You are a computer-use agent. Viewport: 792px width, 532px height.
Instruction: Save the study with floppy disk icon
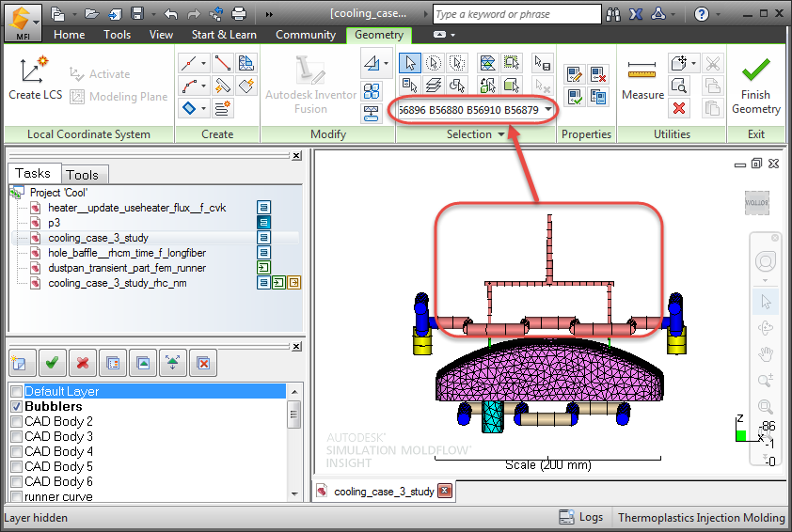(137, 13)
